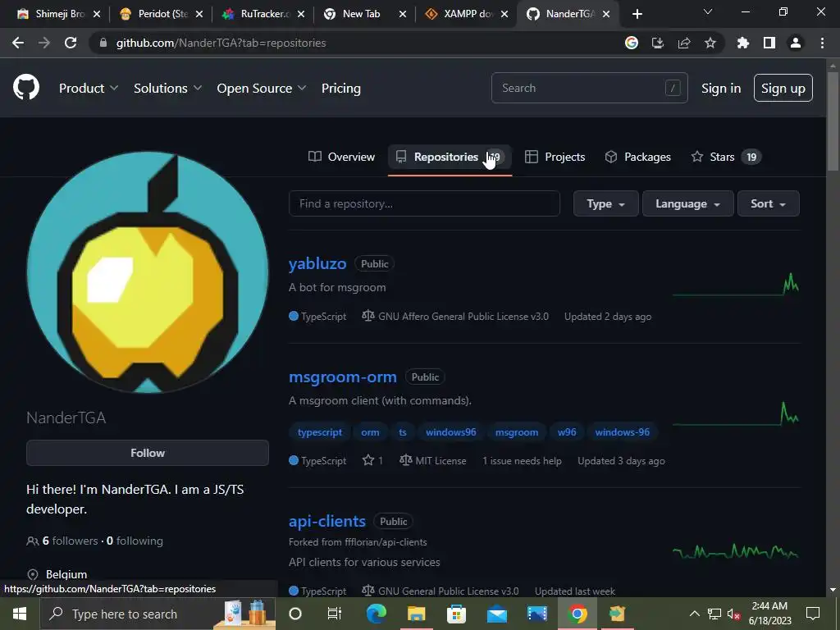Image resolution: width=840 pixels, height=630 pixels.
Task: Open the Stars tab
Action: pos(726,157)
